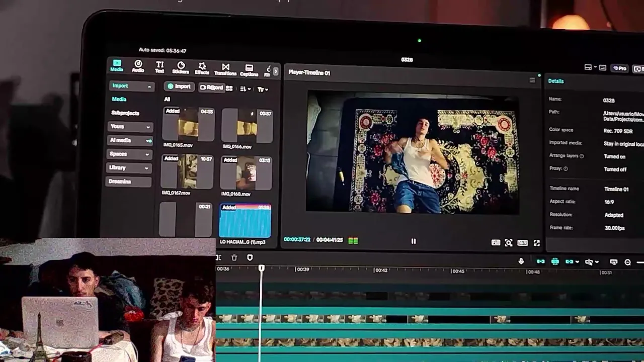Click the 00:48 mark on the ruler

click(x=533, y=272)
